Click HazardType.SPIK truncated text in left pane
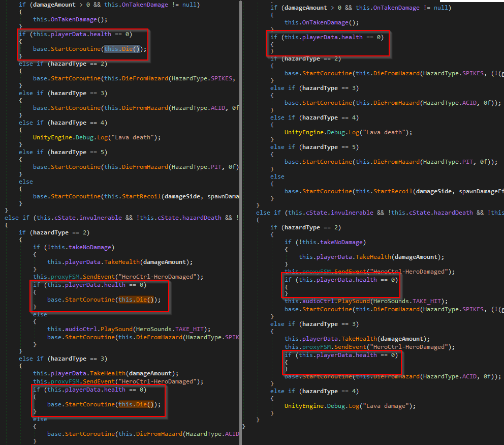Viewport: 504px width, 445px height. [212, 337]
